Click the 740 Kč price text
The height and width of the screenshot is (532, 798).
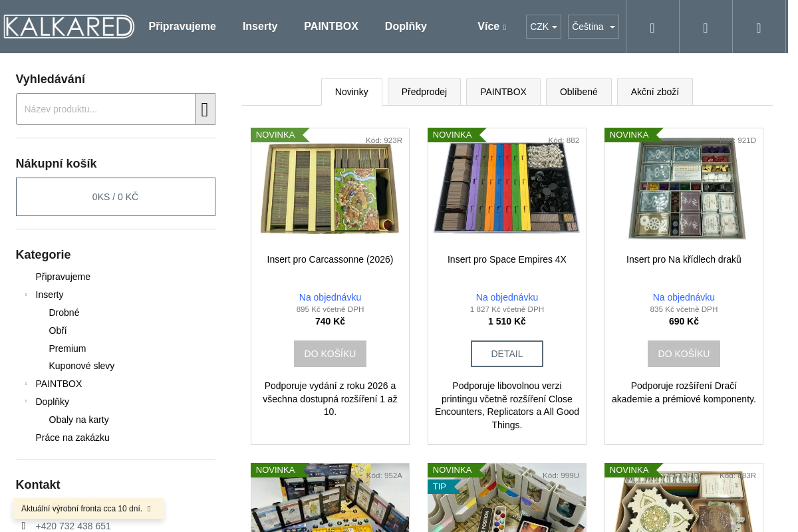pyautogui.click(x=330, y=321)
